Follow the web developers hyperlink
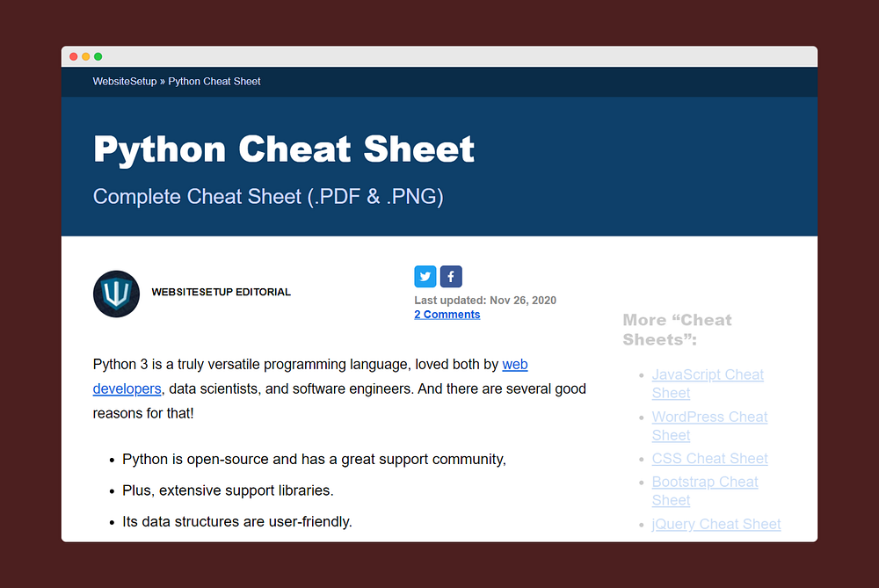This screenshot has height=588, width=879. (514, 364)
